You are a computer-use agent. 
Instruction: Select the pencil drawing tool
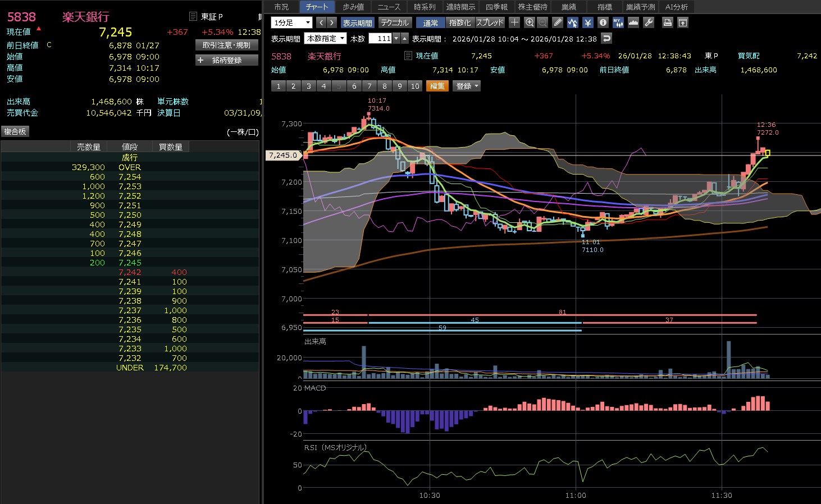click(557, 22)
